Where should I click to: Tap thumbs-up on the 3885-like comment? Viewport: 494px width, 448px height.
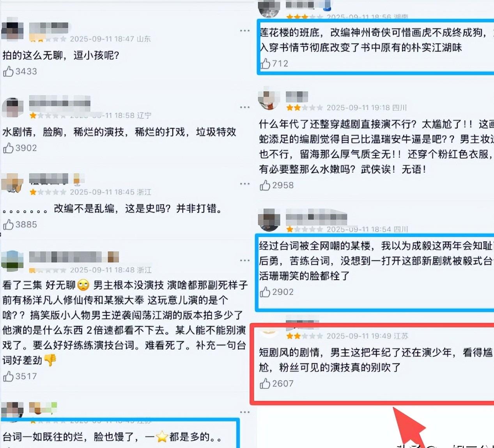[8, 224]
